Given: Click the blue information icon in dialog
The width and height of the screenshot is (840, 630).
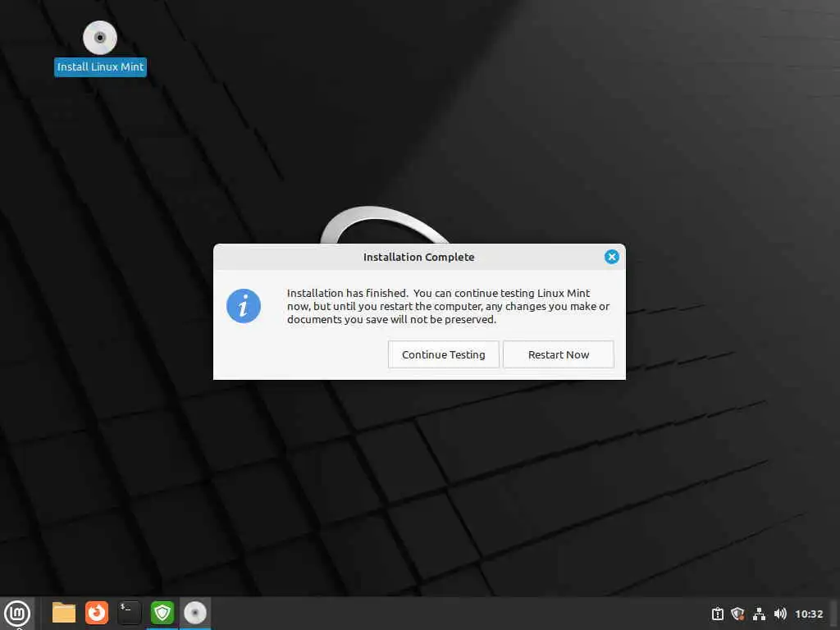Looking at the screenshot, I should [x=243, y=306].
